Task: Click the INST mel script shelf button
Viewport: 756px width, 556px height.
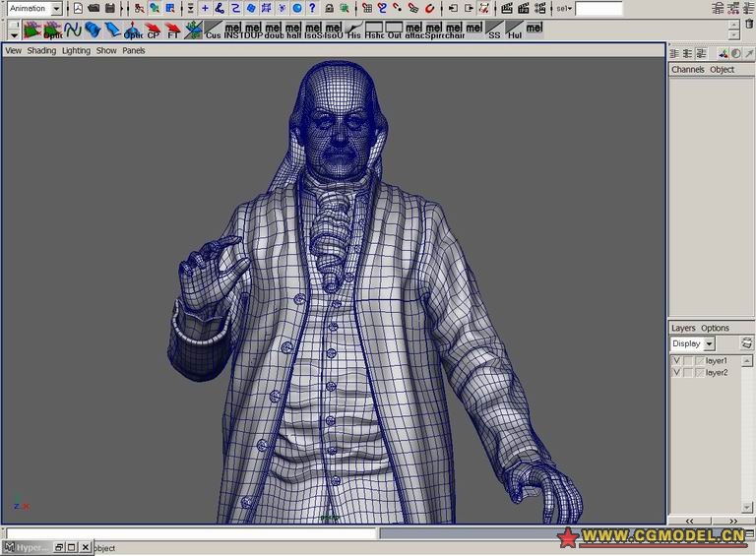Action: click(233, 30)
